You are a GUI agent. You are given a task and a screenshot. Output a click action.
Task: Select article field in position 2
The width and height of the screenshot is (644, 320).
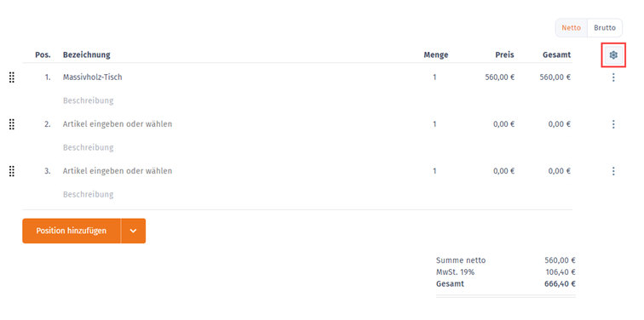118,124
